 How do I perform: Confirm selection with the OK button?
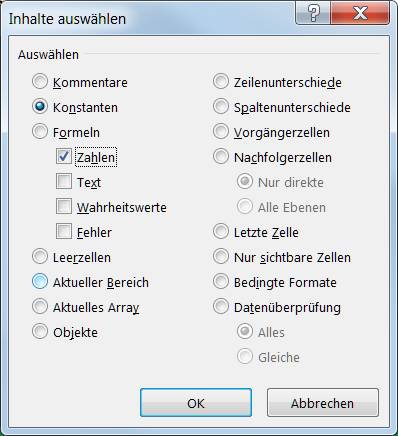[196, 403]
